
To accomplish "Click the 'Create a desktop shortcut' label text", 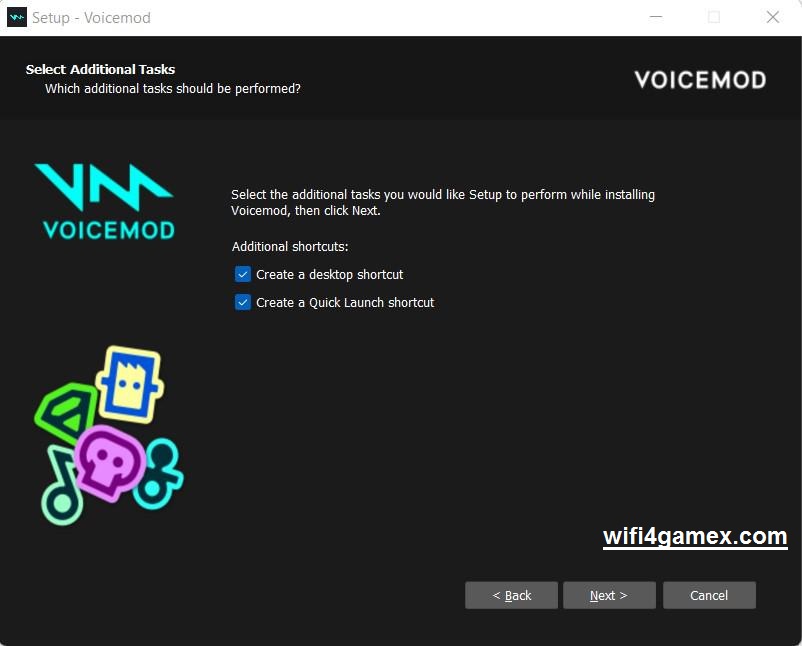I will 329,275.
